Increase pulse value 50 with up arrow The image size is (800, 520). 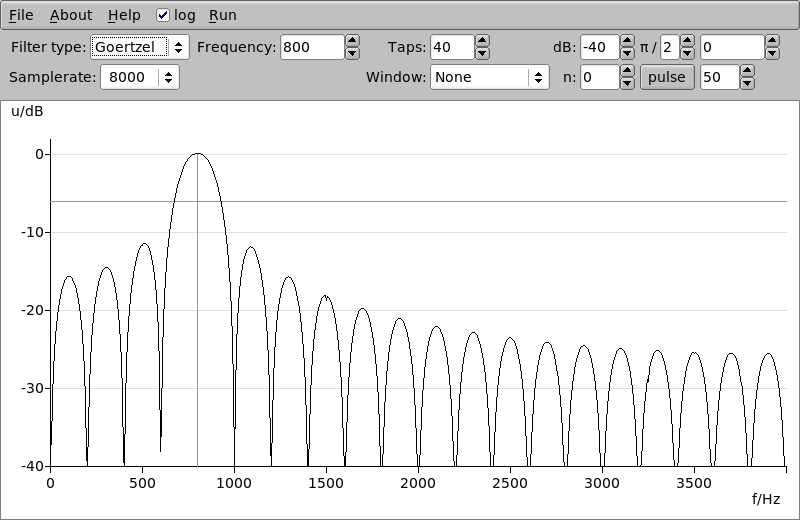(x=747, y=71)
